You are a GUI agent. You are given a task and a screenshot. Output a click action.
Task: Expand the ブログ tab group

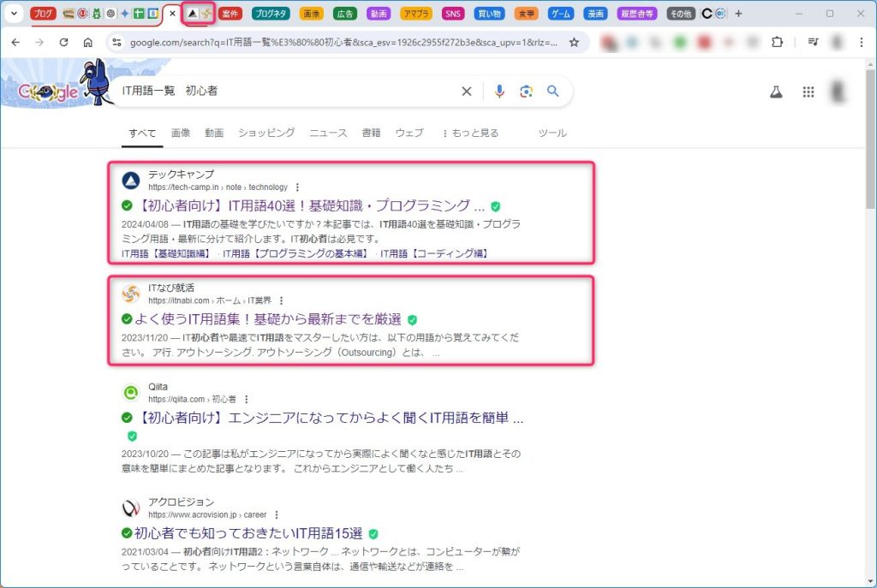(x=43, y=14)
